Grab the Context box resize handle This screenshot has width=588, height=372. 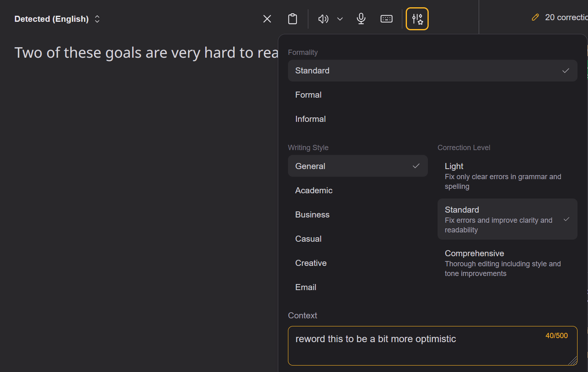tap(573, 361)
